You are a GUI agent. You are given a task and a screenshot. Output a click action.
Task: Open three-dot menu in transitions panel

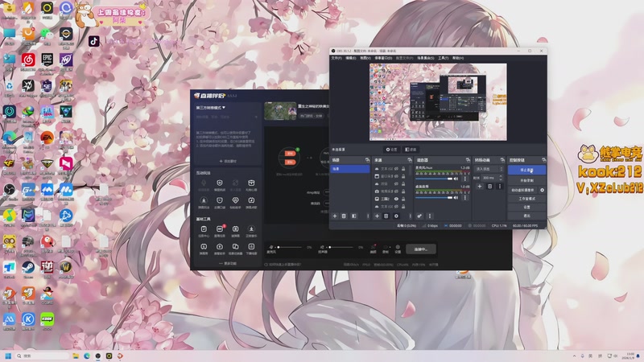499,187
